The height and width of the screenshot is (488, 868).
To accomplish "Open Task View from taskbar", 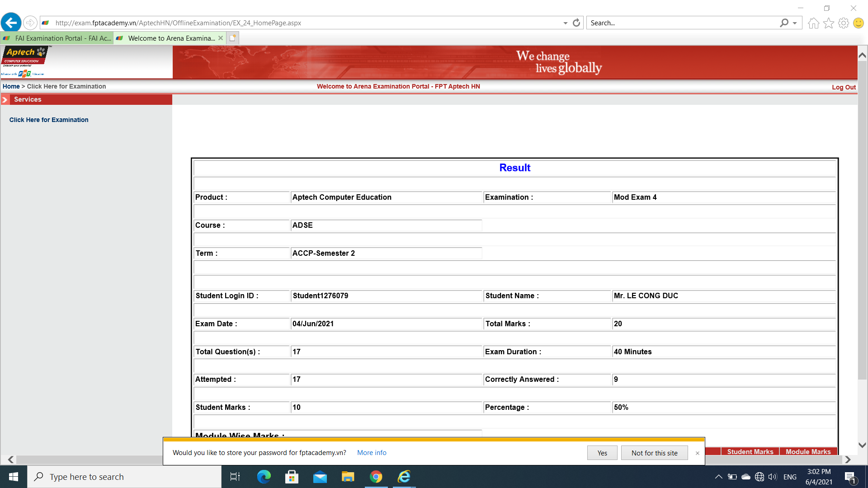I will [x=235, y=477].
